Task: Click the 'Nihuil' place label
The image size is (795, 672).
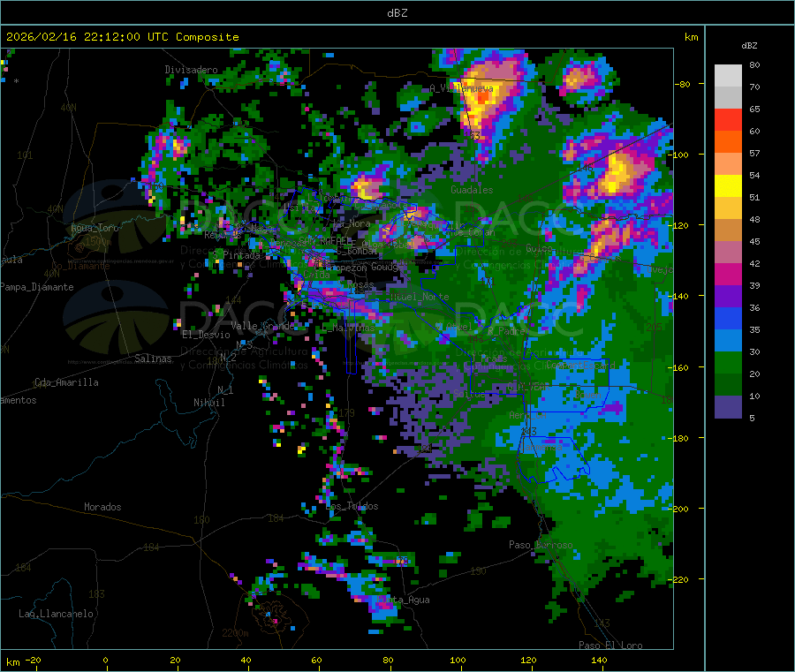Action: (209, 403)
